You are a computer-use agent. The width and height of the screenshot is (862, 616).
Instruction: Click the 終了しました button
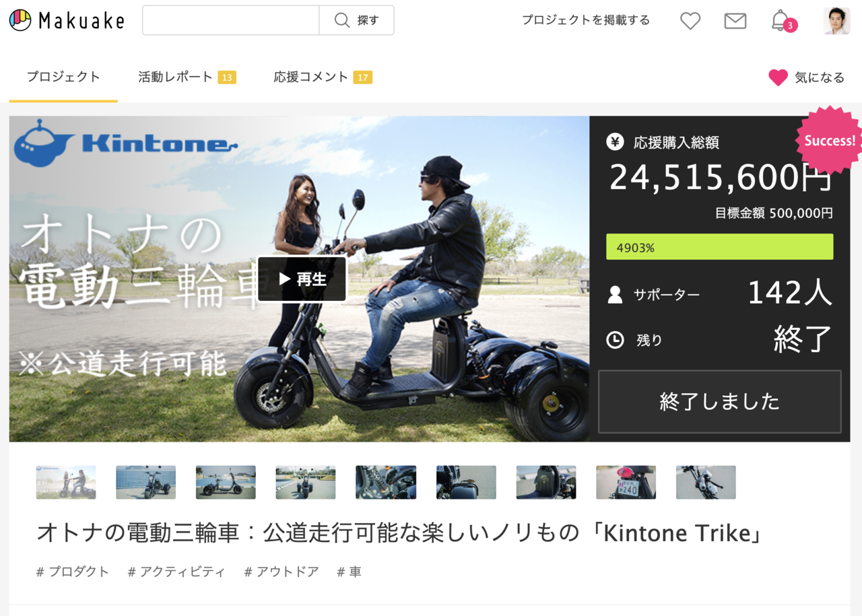click(x=719, y=401)
